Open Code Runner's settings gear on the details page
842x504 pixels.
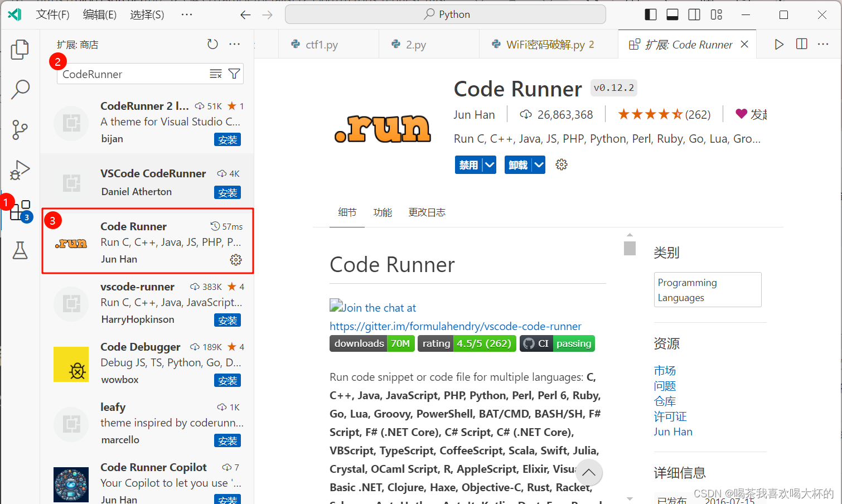pyautogui.click(x=561, y=164)
